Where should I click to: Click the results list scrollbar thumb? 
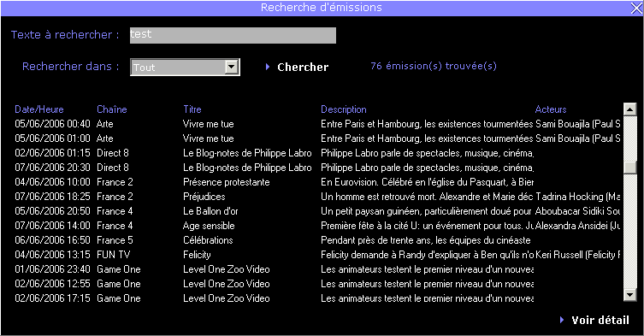point(629,168)
